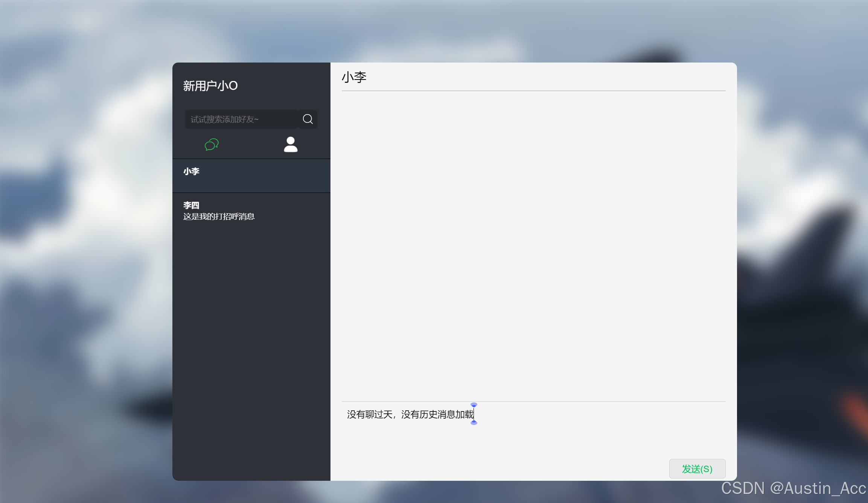
Task: Select the 小李 conversation
Action: pos(251,176)
